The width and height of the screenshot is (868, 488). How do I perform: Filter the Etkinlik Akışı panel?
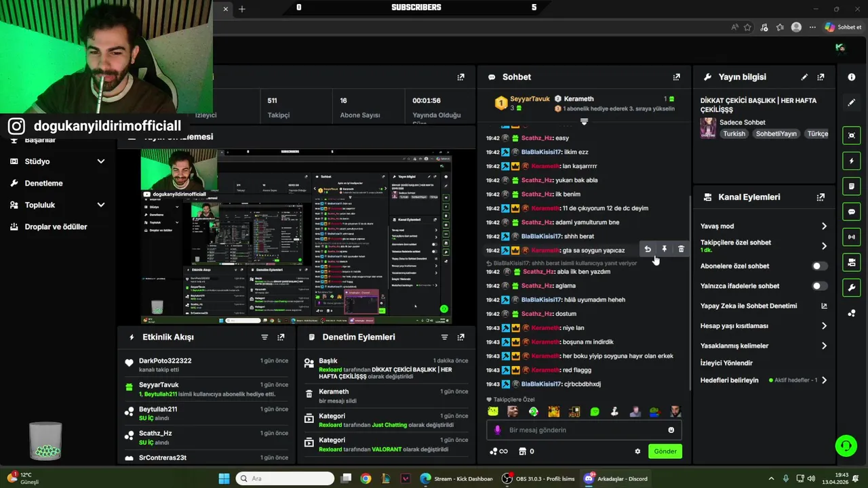264,337
